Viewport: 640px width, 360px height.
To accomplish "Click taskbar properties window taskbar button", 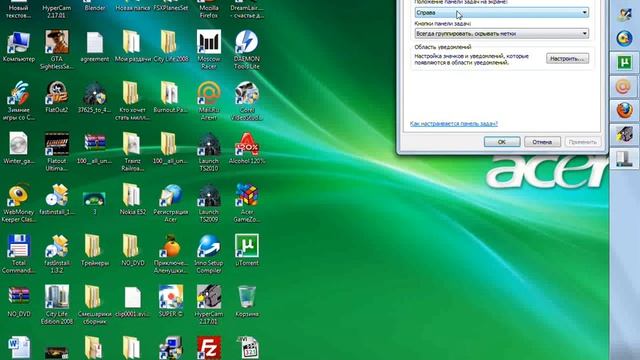I will click(624, 158).
